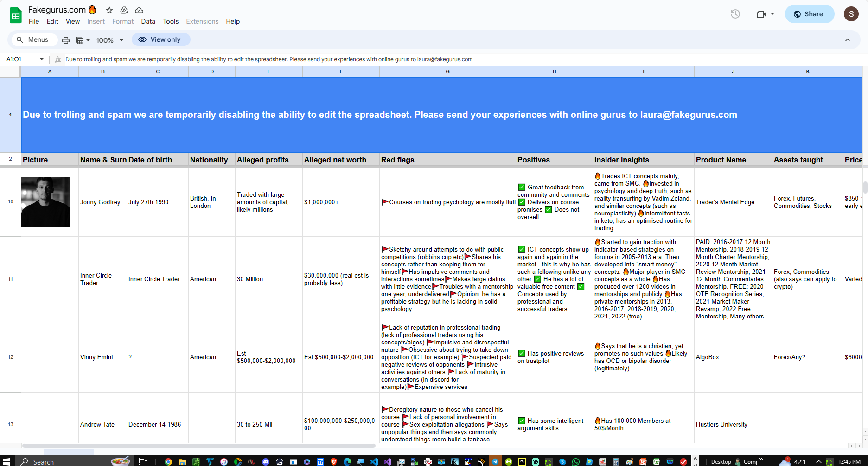868x466 pixels.
Task: Select the Red flags header cell
Action: coord(447,160)
